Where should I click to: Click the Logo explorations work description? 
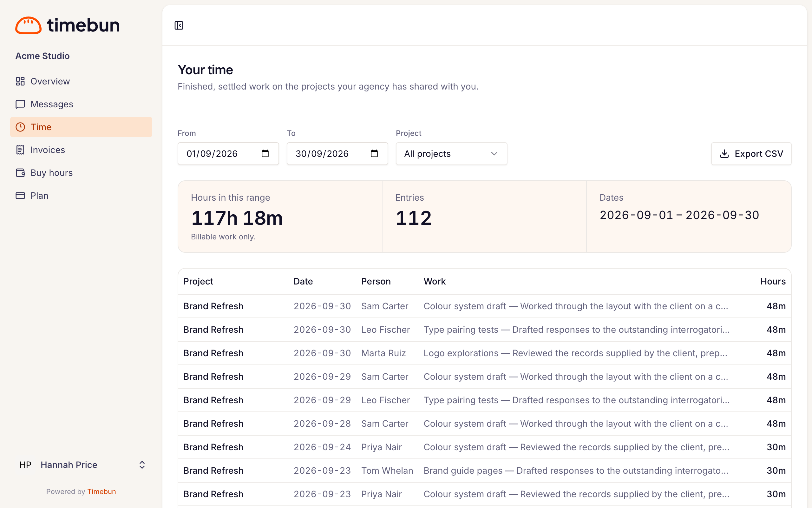575,353
